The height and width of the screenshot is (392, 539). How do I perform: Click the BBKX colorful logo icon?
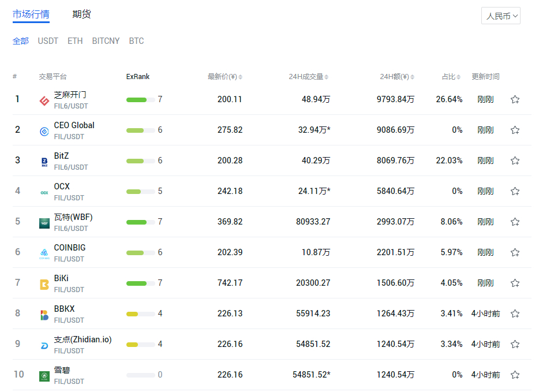(44, 315)
